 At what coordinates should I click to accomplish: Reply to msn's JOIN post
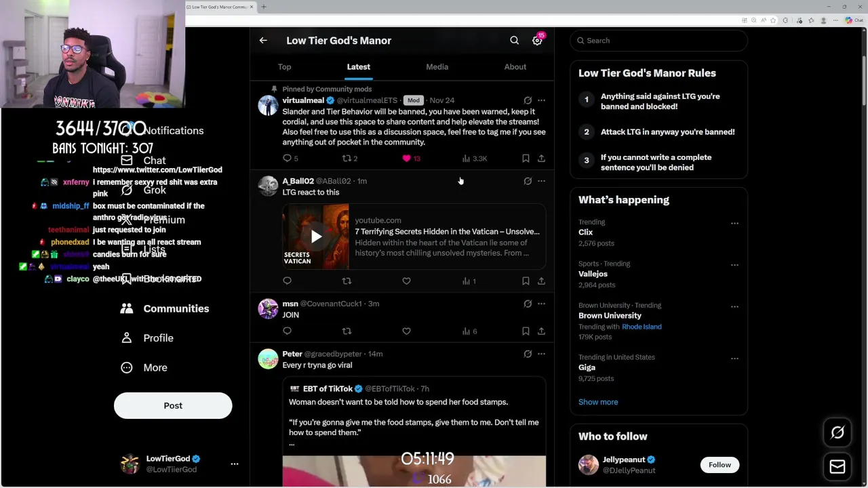pos(287,331)
